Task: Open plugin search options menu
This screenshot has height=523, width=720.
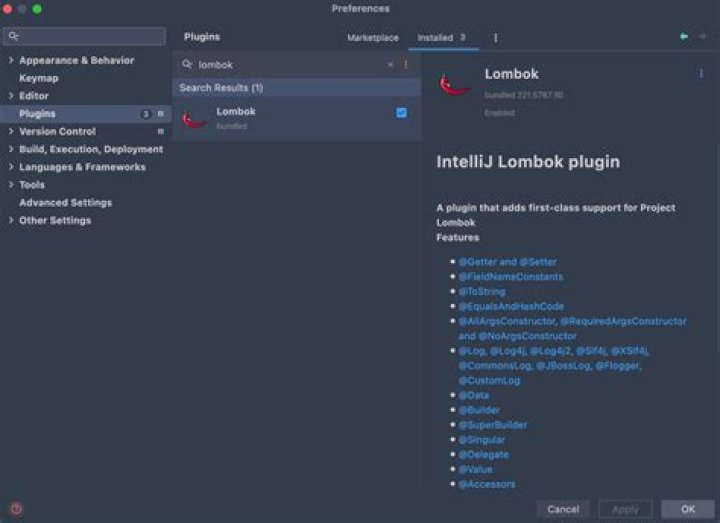Action: [x=406, y=64]
